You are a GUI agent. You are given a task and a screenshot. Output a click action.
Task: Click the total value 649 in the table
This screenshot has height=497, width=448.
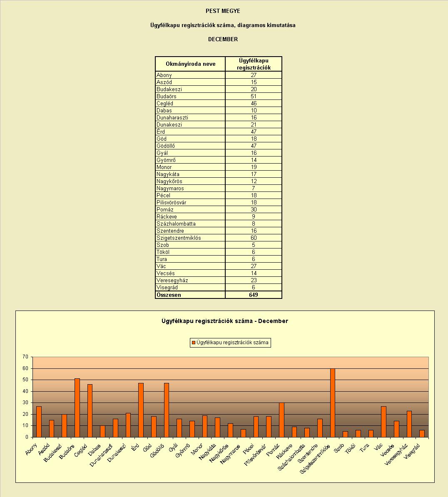coord(254,295)
